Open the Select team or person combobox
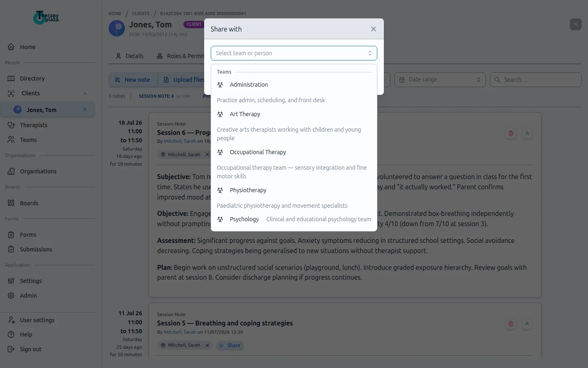The height and width of the screenshot is (368, 588). (x=294, y=53)
